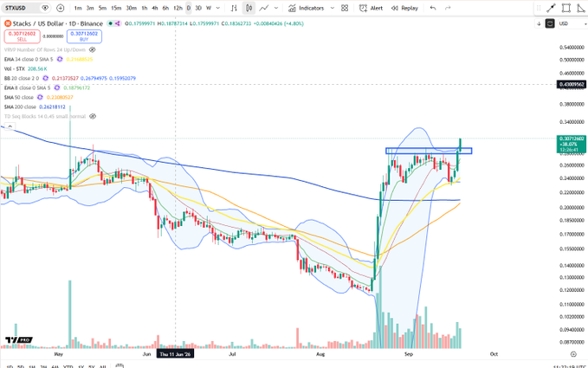Expand the chart style dropdown arrow
The height and width of the screenshot is (368, 588).
[x=276, y=8]
